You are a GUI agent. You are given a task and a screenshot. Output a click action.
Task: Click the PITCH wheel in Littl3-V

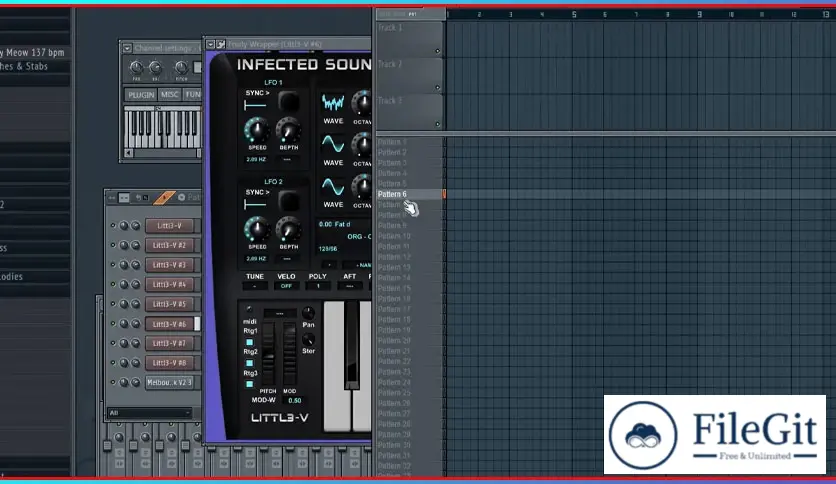tap(269, 354)
